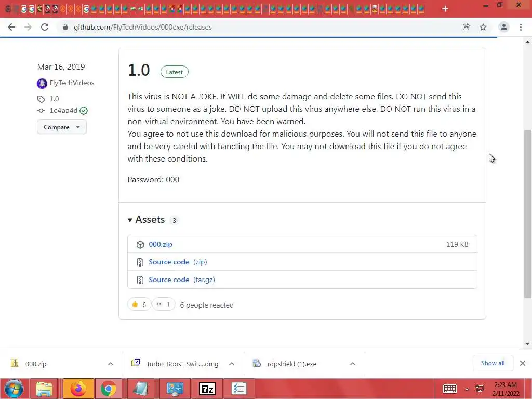Share this page from the address bar
The height and width of the screenshot is (399, 532).
click(x=467, y=27)
